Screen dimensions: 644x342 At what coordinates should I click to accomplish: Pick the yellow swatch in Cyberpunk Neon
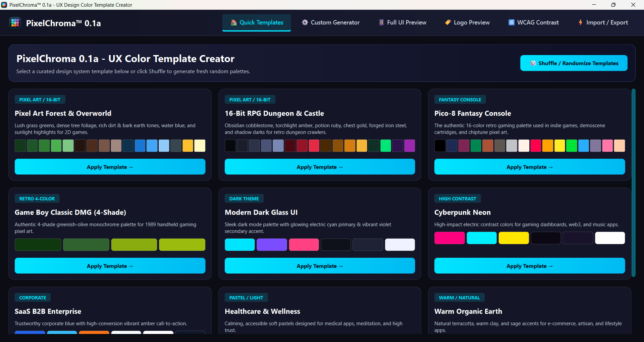point(514,238)
